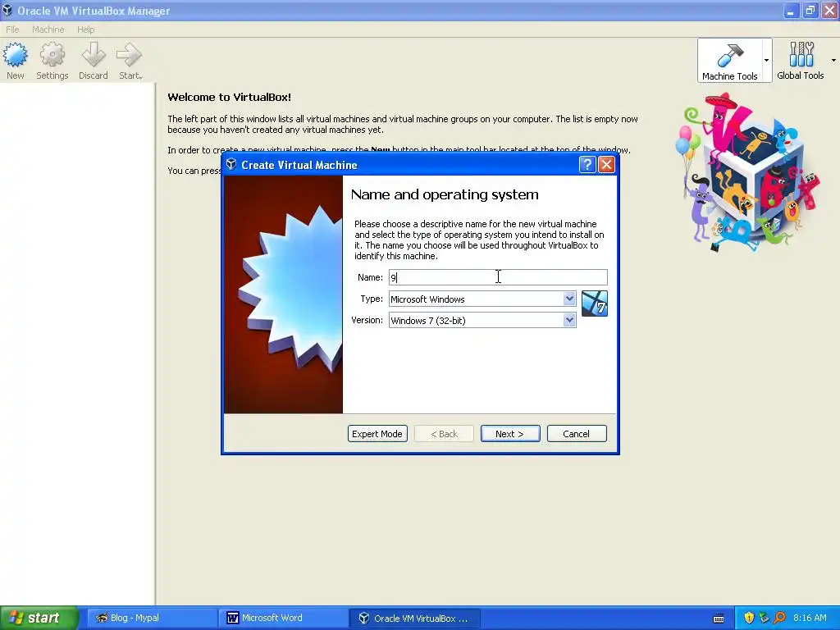
Task: Click the 8:16 AM clock
Action: pos(810,619)
